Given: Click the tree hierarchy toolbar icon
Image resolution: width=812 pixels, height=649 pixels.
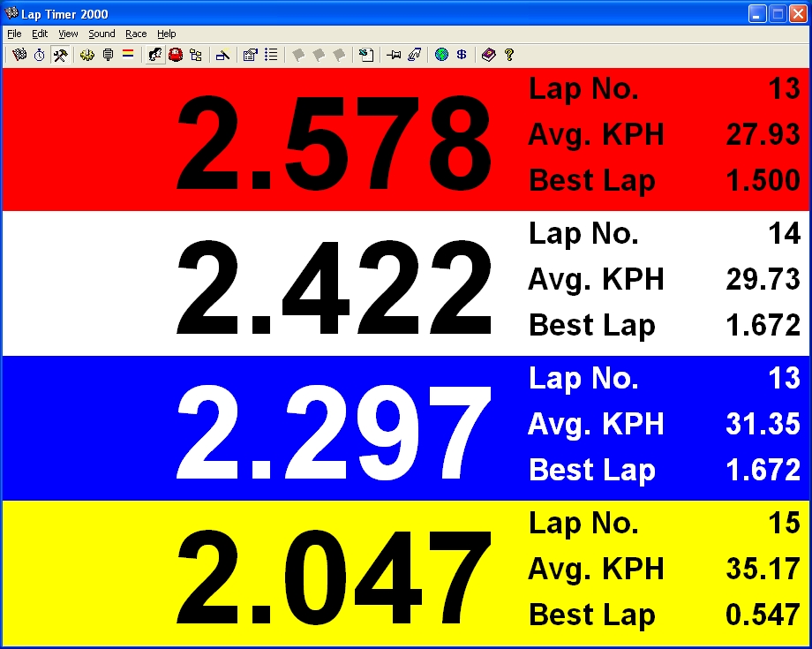Looking at the screenshot, I should [196, 55].
